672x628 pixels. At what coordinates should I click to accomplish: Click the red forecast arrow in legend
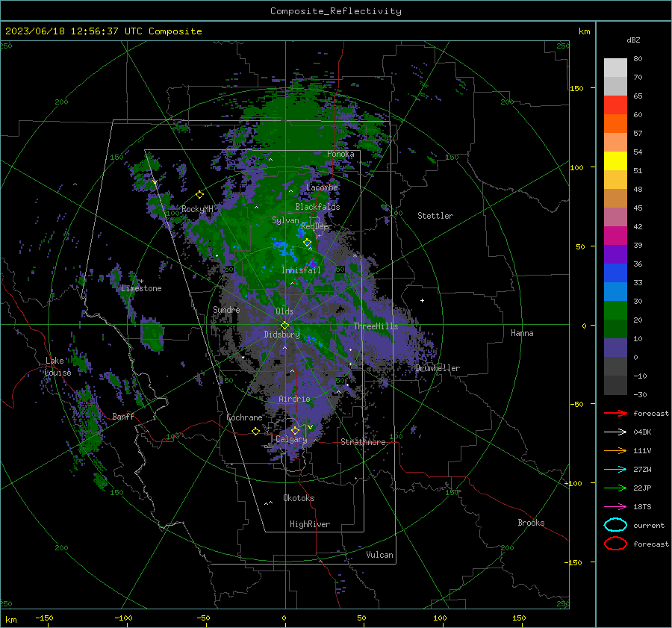(x=615, y=413)
